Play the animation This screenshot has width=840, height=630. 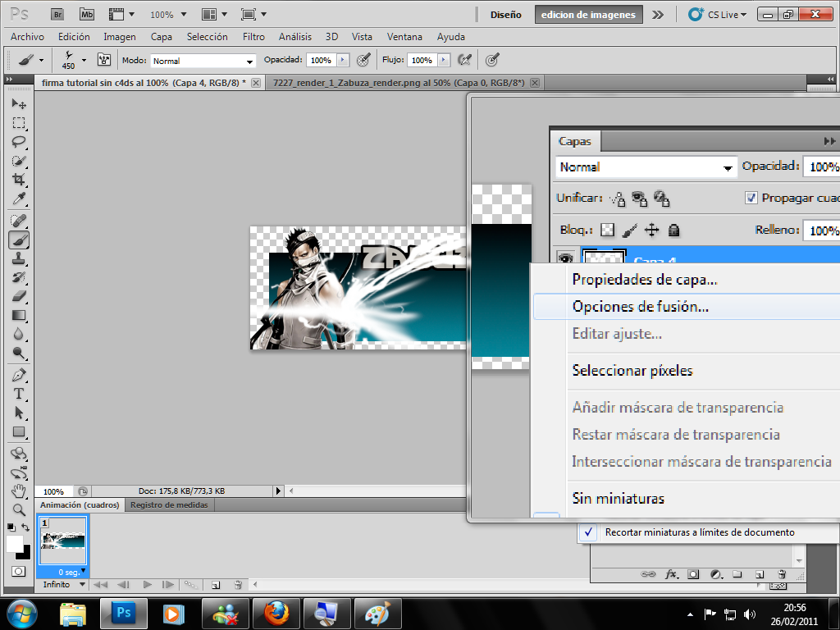(x=148, y=584)
